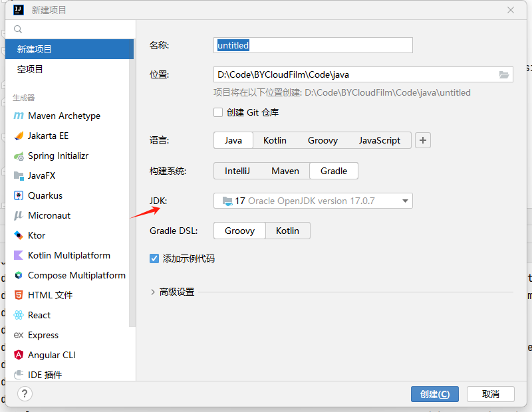Click the Ktor generator icon
Viewport: 532px width, 412px height.
19,235
